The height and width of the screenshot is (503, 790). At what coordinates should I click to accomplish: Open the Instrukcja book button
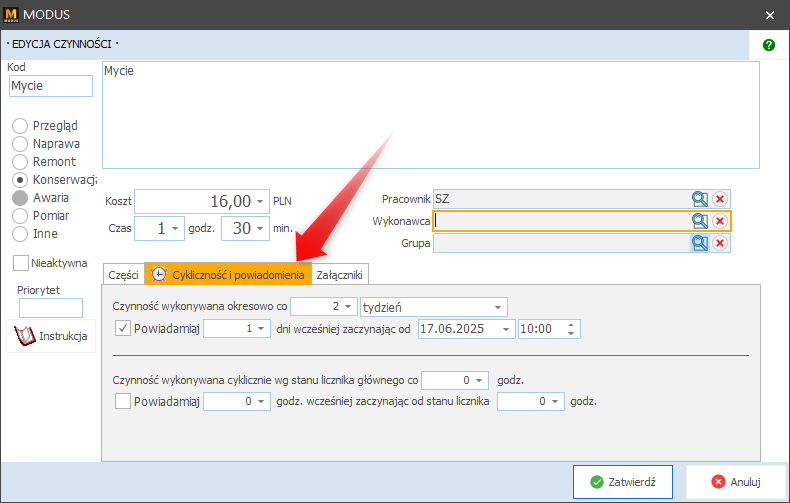point(53,336)
